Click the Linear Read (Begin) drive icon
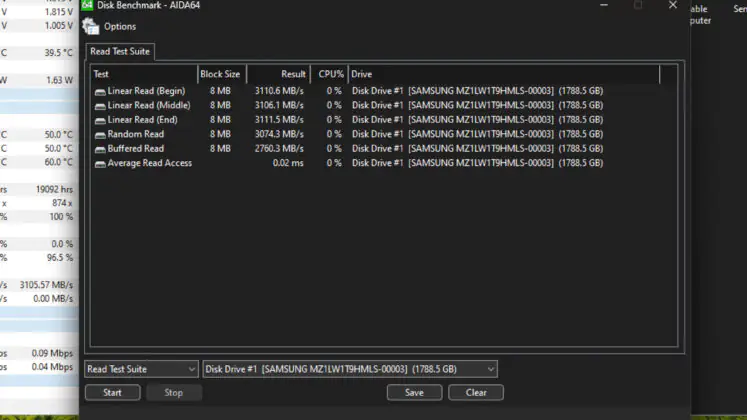This screenshot has width=747, height=420. coord(100,91)
